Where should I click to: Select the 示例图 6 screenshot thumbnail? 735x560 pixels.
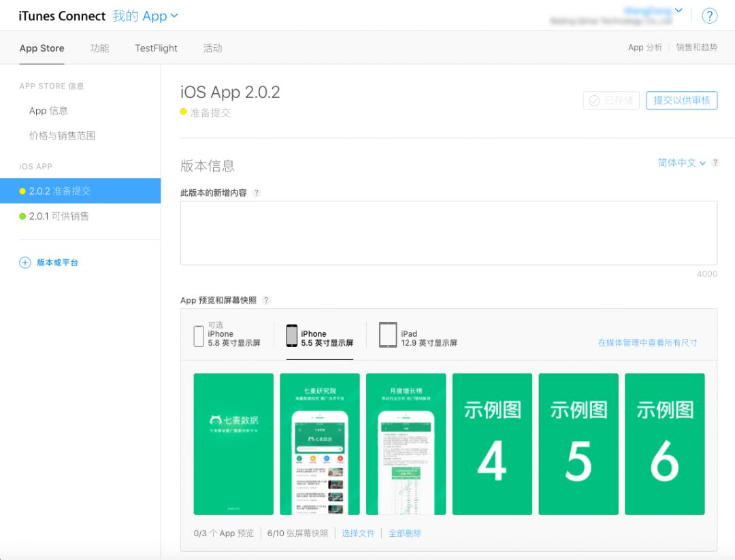(665, 444)
